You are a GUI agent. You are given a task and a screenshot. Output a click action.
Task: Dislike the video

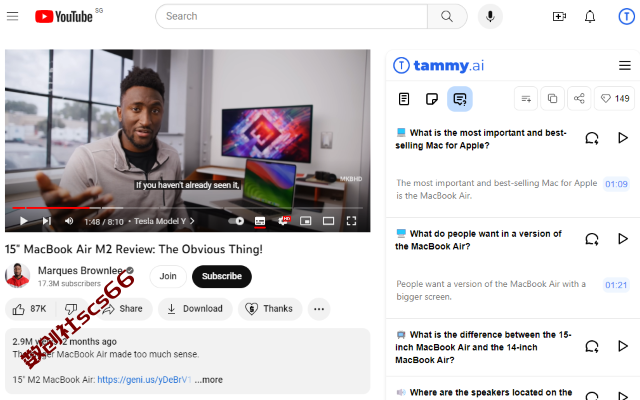click(x=71, y=309)
